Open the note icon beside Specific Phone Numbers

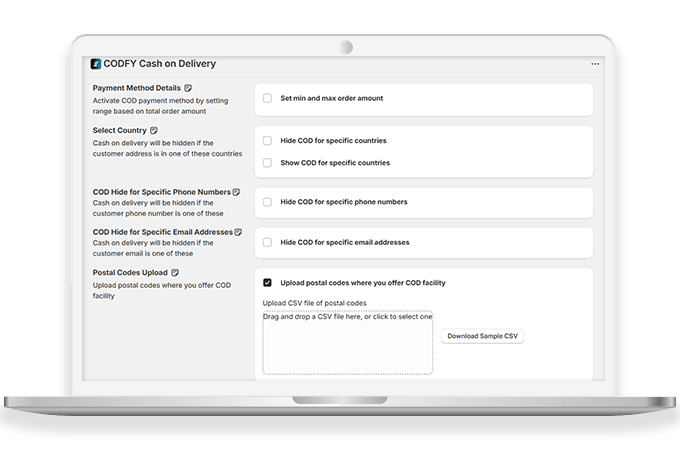(237, 191)
